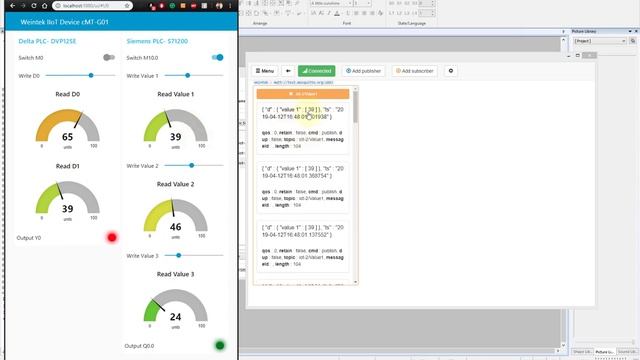Switch to the Picture Library bottom tab
Screen dimensions: 640x360
click(604, 351)
